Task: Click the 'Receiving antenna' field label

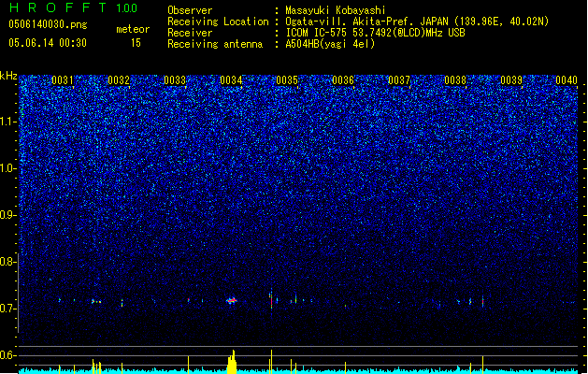Action: pos(215,44)
